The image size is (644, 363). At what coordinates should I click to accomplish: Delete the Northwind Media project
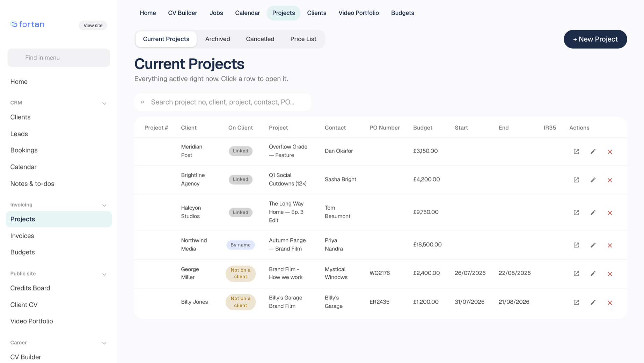point(610,245)
